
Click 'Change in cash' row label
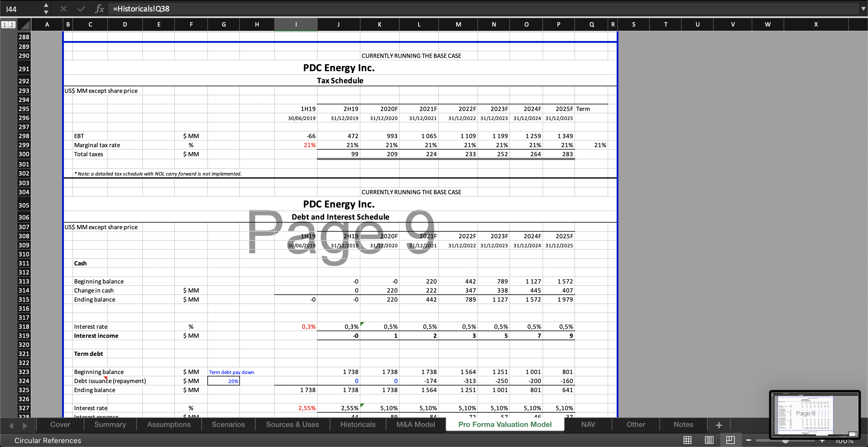click(x=94, y=290)
